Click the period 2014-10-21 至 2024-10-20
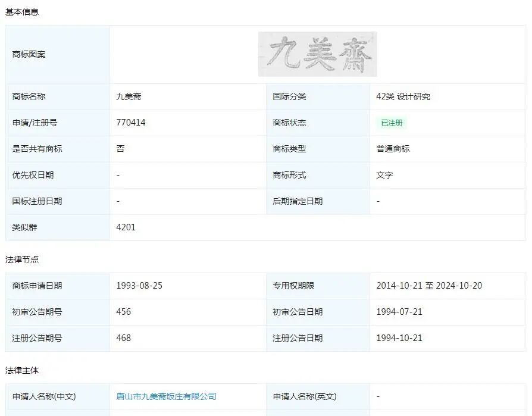The width and height of the screenshot is (532, 416). tap(429, 286)
